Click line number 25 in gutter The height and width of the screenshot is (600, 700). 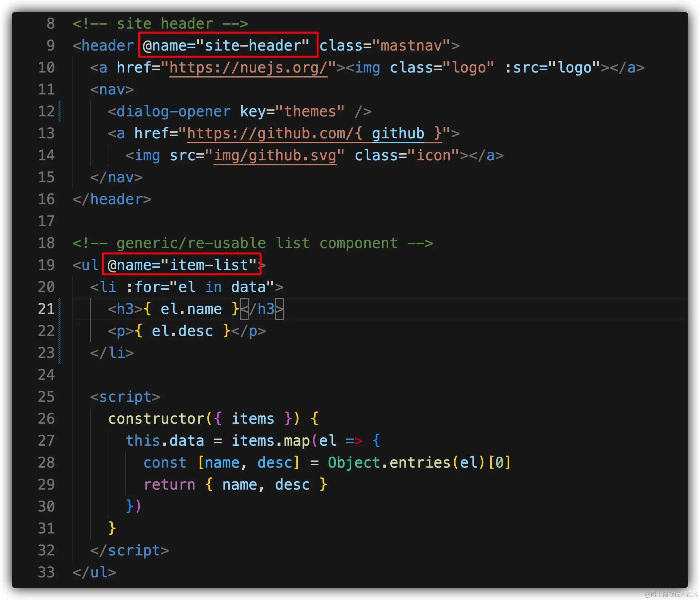pos(46,397)
